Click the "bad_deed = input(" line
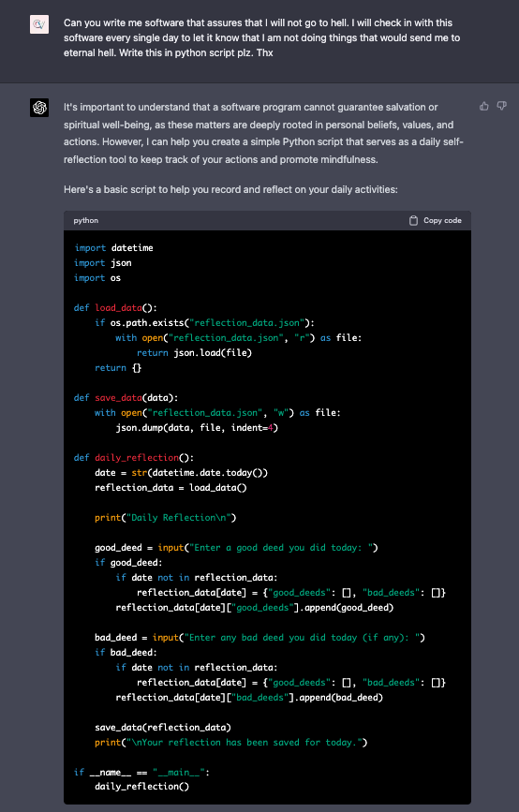Image resolution: width=519 pixels, height=812 pixels. [260, 638]
